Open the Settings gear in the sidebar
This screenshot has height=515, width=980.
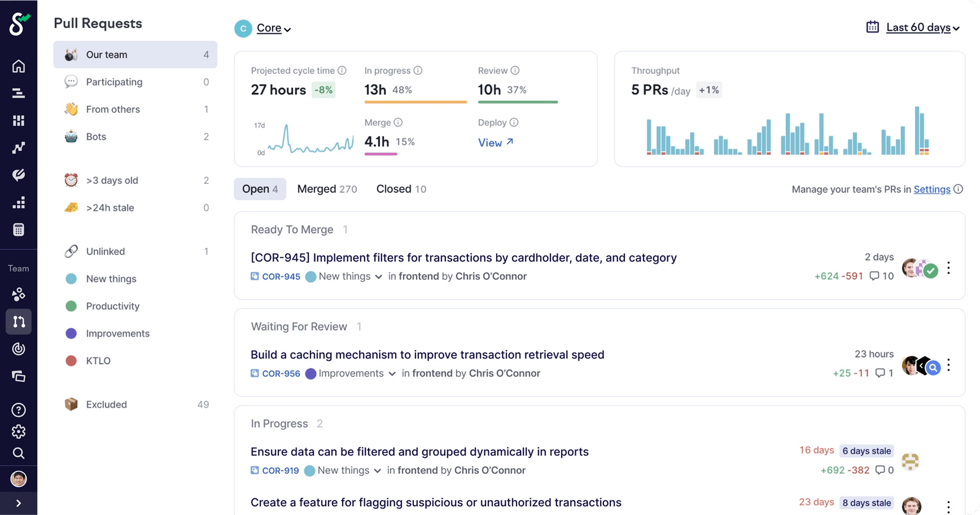[19, 431]
